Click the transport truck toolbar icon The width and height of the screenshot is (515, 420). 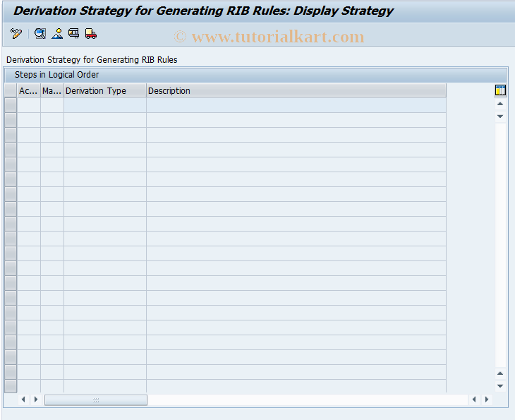tap(90, 33)
